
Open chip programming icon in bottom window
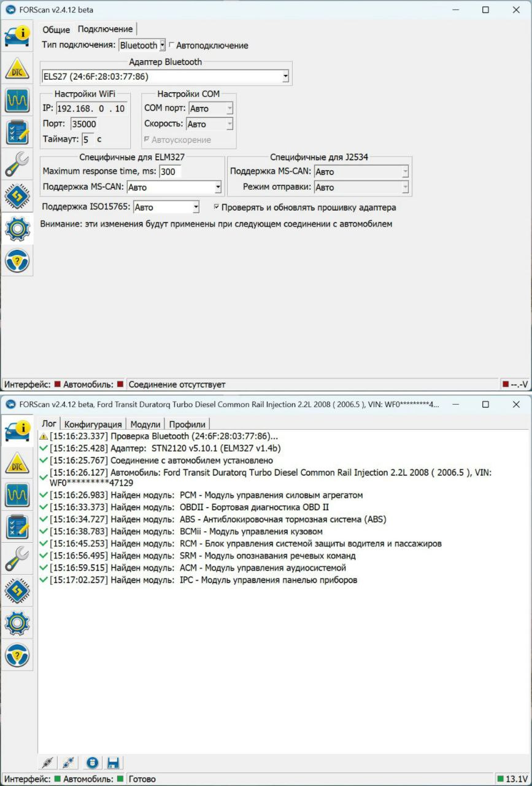point(17,591)
